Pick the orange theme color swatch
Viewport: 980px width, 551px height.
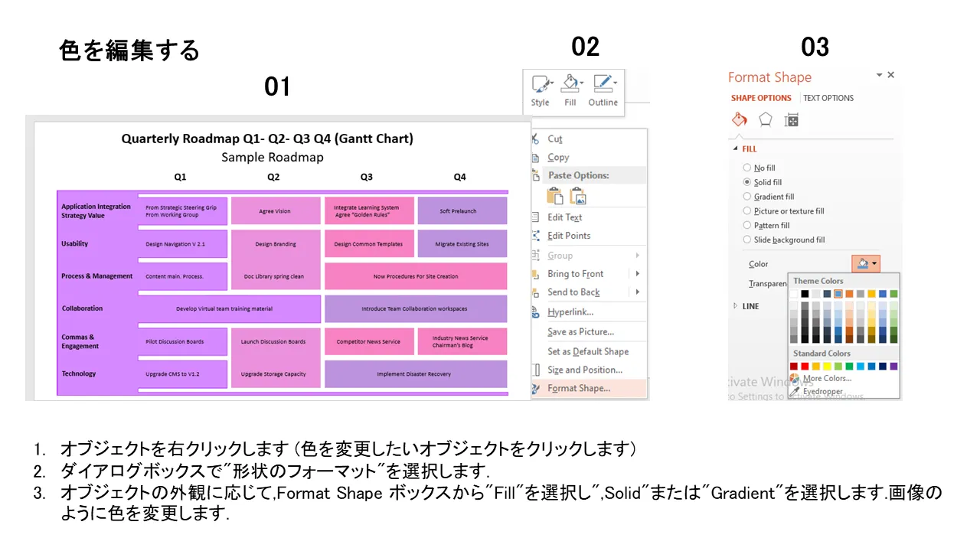850,294
